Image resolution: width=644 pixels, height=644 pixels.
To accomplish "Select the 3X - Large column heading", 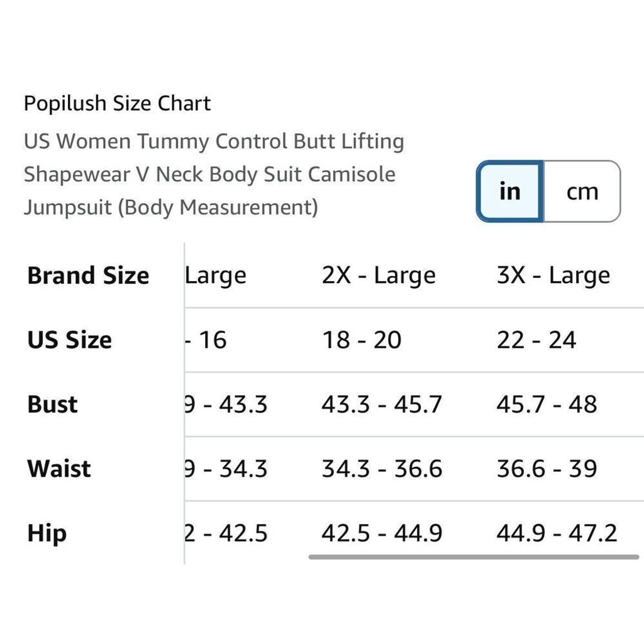I will point(553,275).
